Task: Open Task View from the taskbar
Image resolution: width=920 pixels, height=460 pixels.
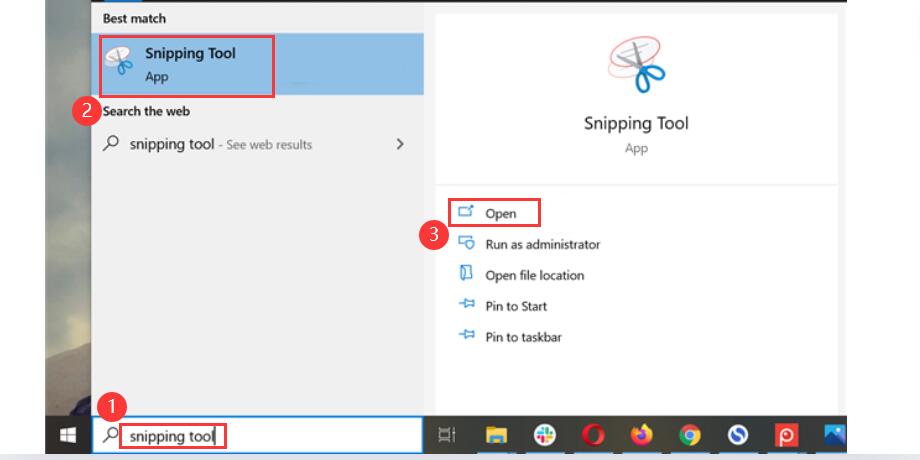Action: pyautogui.click(x=447, y=435)
